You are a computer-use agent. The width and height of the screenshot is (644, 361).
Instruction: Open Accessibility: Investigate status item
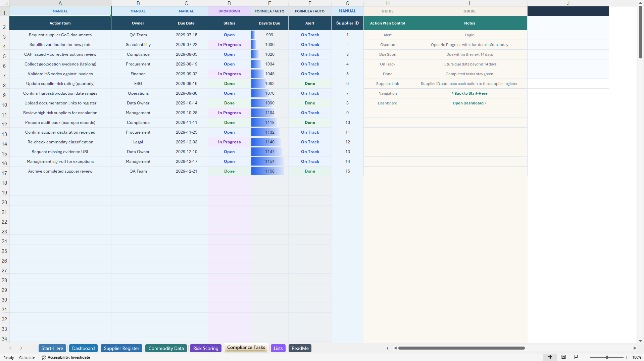click(66, 357)
